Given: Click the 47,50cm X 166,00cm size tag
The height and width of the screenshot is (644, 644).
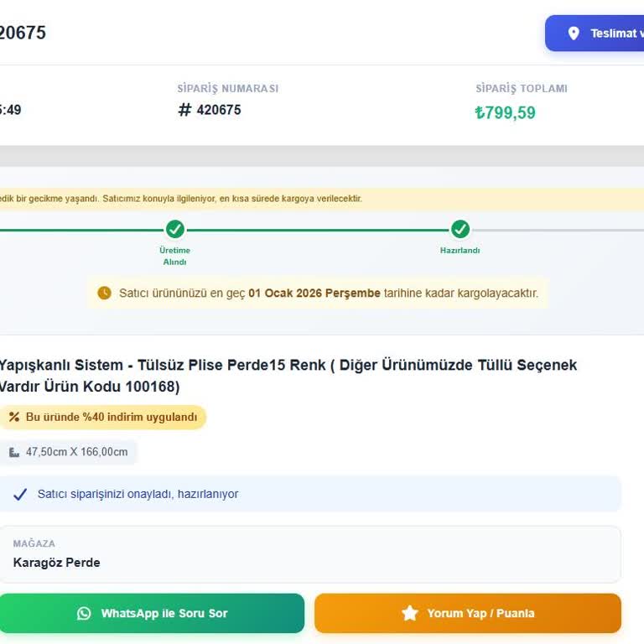Looking at the screenshot, I should click(x=75, y=452).
